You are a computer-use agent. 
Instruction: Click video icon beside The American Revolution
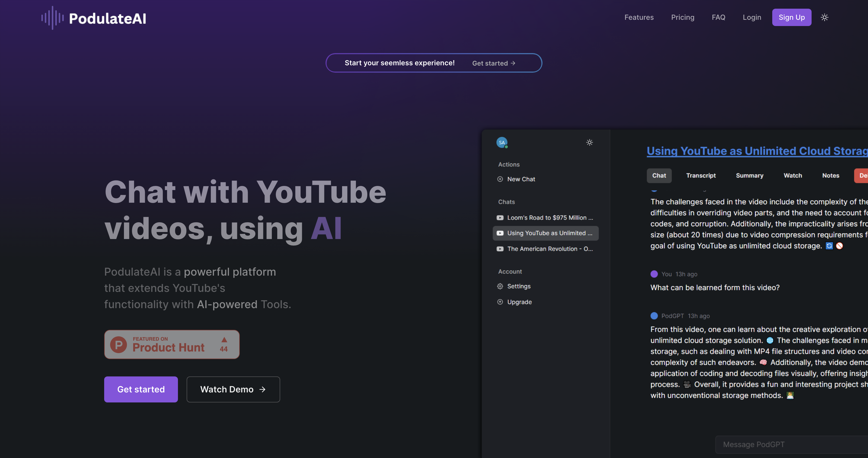tap(500, 249)
